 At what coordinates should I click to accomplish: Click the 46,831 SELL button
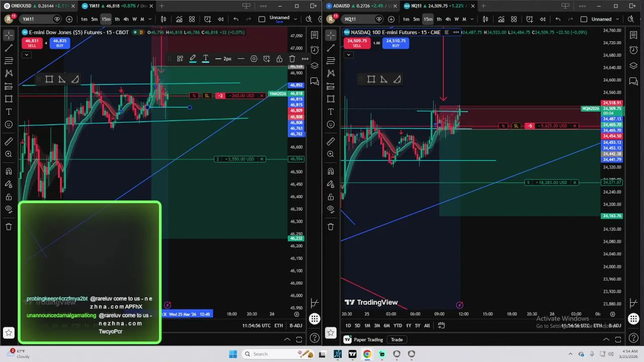(x=32, y=43)
